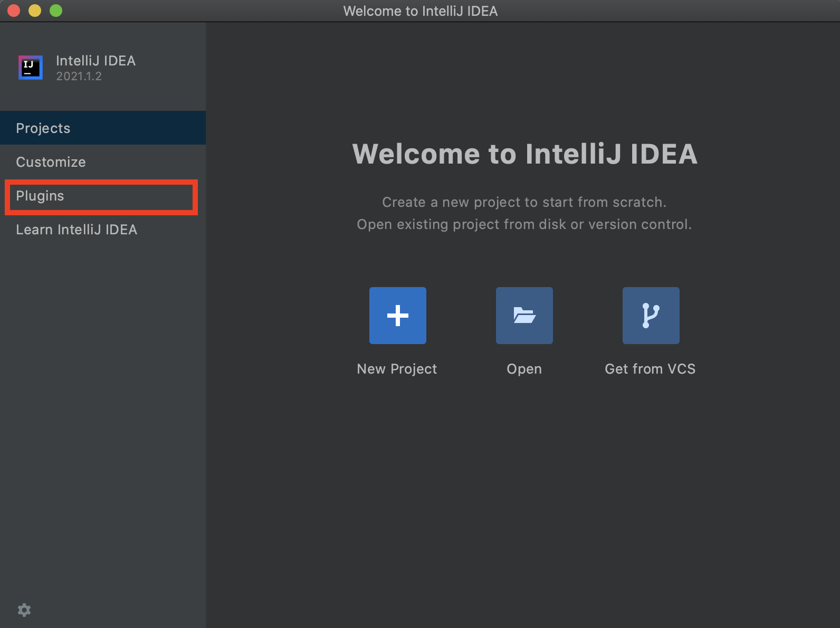Click the Open label
Screen dimensions: 840x628
524,369
